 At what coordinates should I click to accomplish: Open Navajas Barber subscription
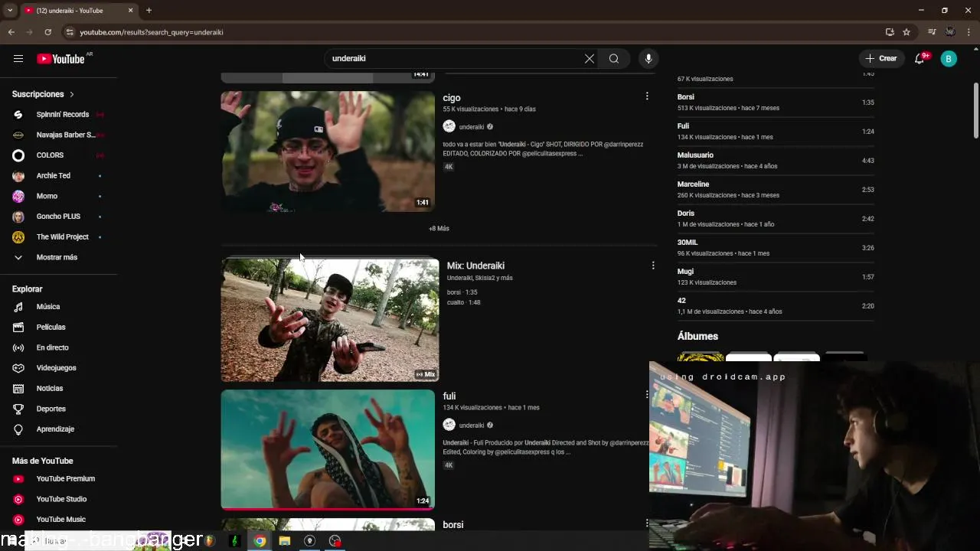point(58,135)
